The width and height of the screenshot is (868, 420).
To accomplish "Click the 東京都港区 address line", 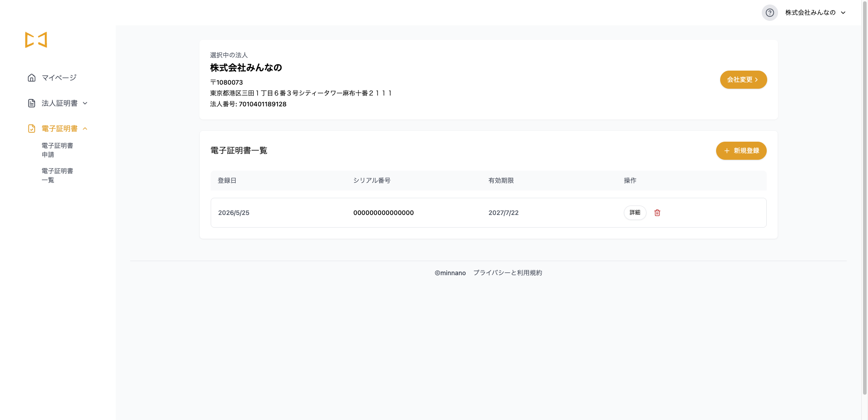I will tap(301, 93).
